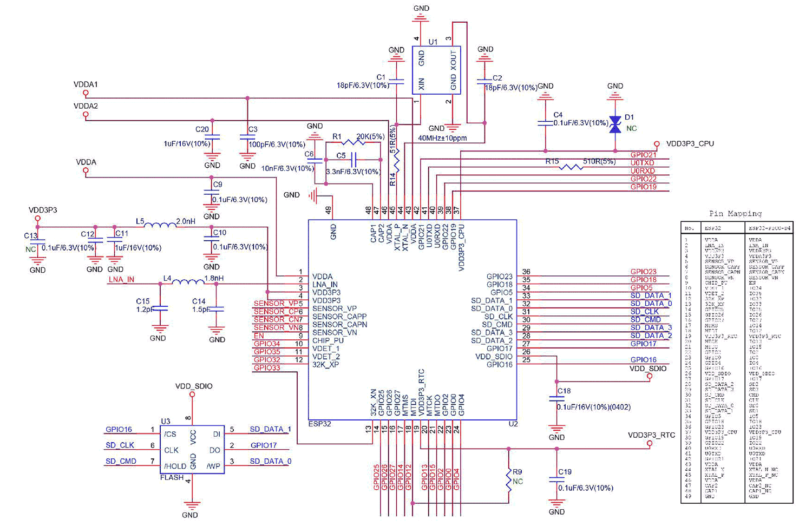812x526 pixels.
Task: Select the red U0RXD net label
Action: 643,171
